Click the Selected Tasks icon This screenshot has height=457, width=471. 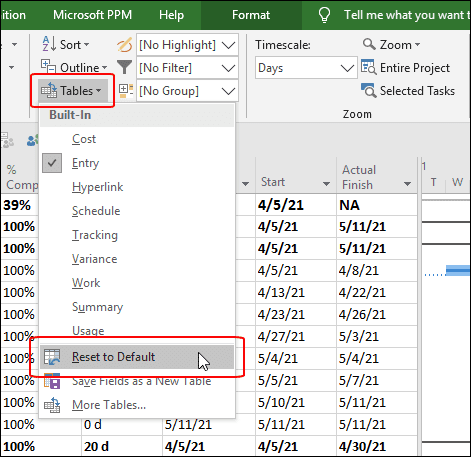pyautogui.click(x=368, y=90)
